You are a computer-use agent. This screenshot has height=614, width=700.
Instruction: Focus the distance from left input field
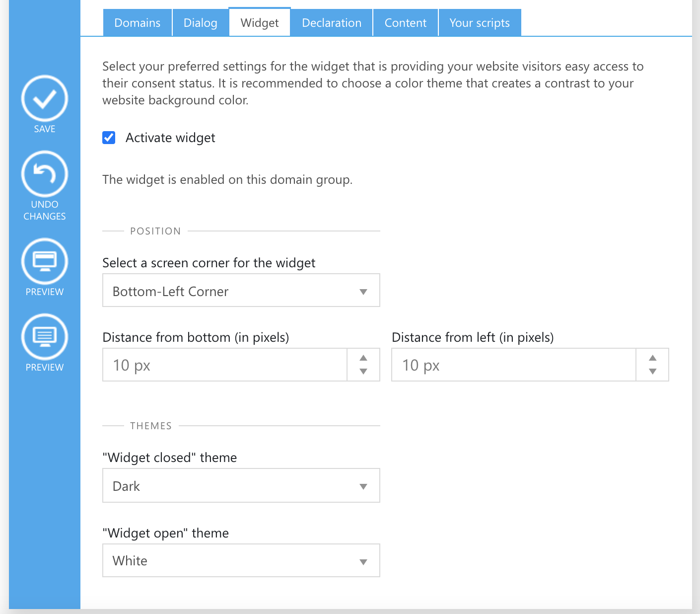[x=514, y=365]
